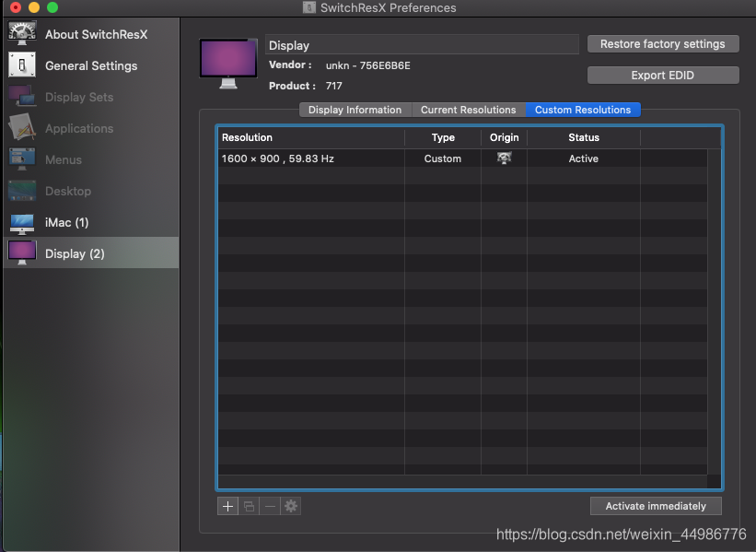Sort by the Resolution column header
This screenshot has height=552, width=756.
pyautogui.click(x=311, y=137)
